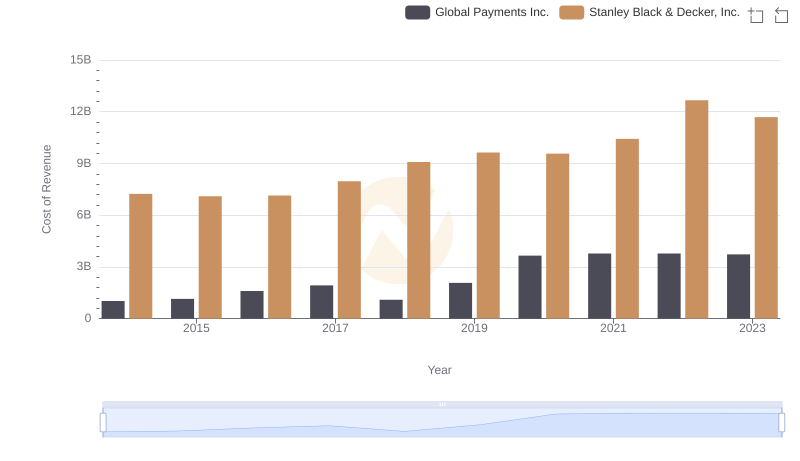Click the 2016 Global Payments bar
This screenshot has height=461, width=800.
tap(252, 305)
